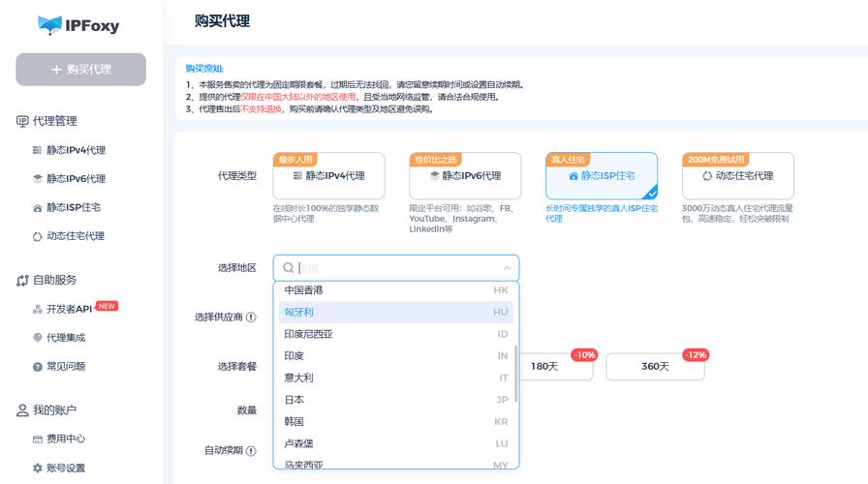Select the 静态ISP住宅 proxy type card
The image size is (868, 484).
click(x=602, y=176)
